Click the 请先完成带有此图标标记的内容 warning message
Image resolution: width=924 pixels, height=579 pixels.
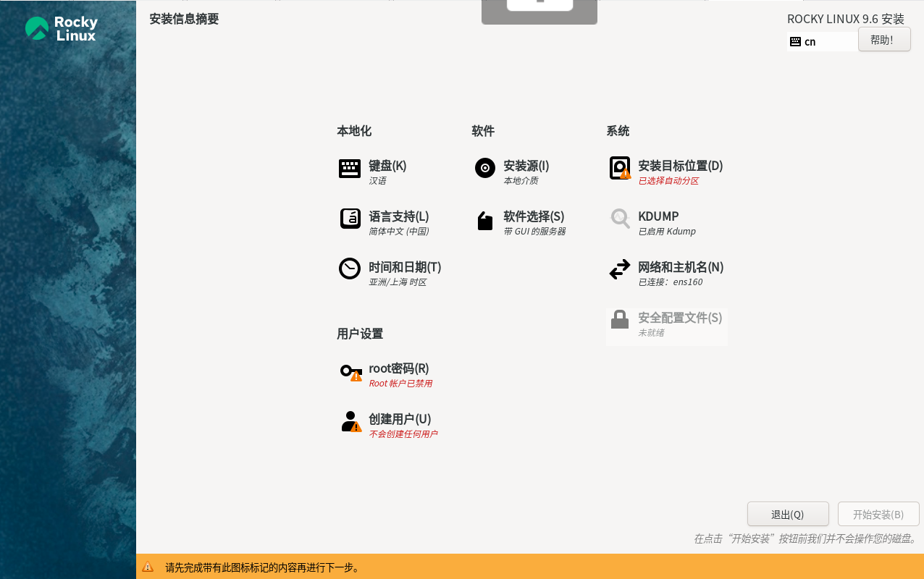click(x=263, y=567)
